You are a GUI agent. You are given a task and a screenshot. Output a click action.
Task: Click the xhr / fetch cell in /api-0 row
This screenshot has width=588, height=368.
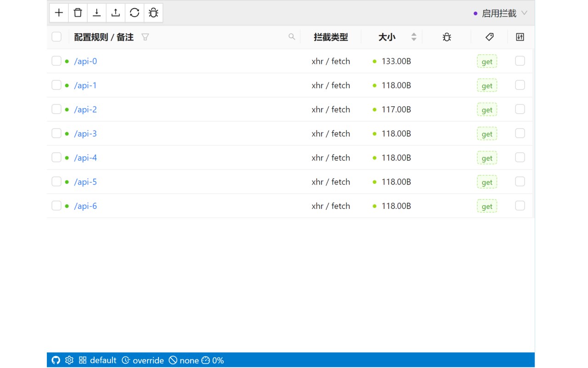[x=331, y=61]
